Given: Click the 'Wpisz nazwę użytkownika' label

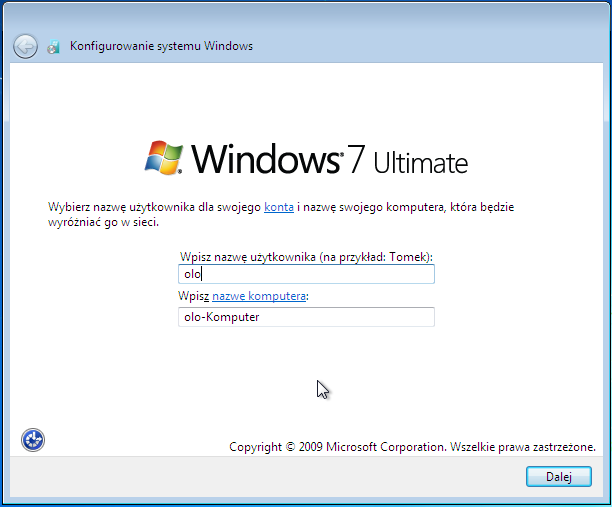Looking at the screenshot, I should coord(306,257).
